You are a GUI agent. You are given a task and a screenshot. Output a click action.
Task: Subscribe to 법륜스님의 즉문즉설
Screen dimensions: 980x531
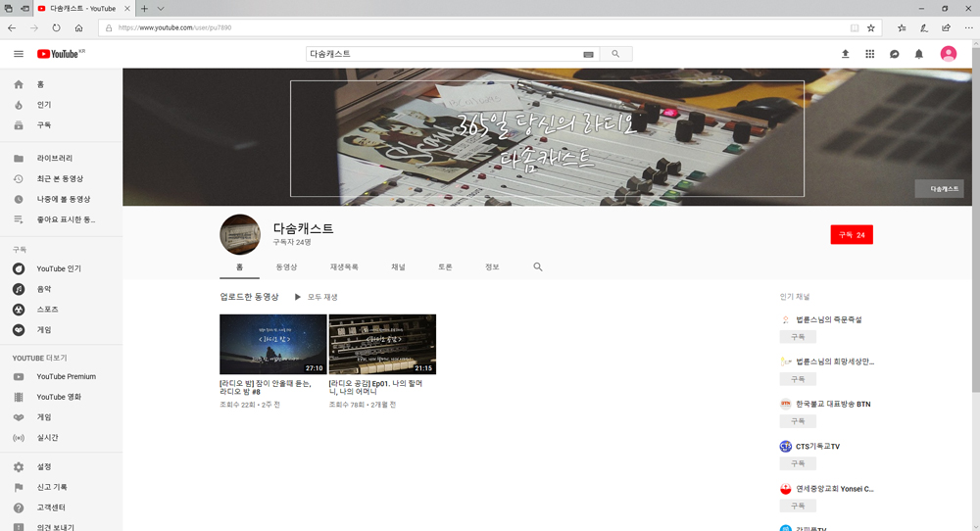[798, 337]
